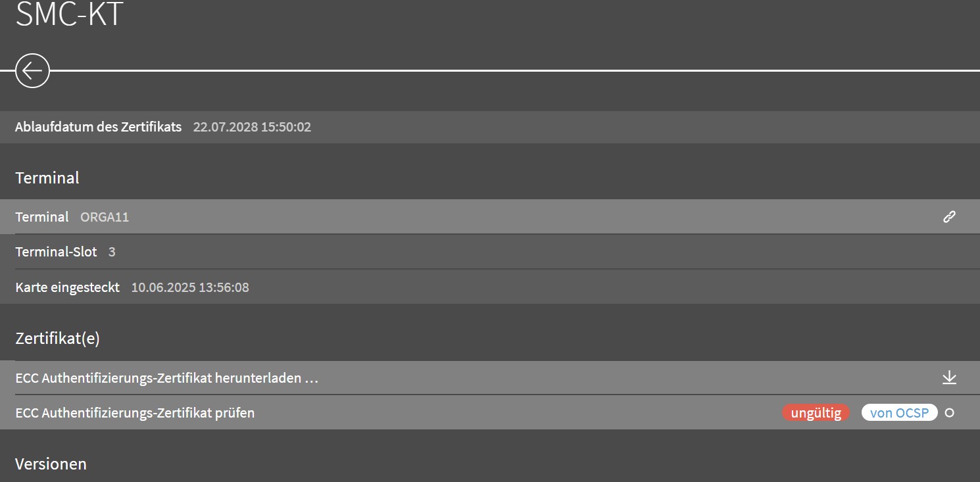Click the Ablaufdatum des Zertifikats row
This screenshot has width=980, height=482.
coord(490,127)
